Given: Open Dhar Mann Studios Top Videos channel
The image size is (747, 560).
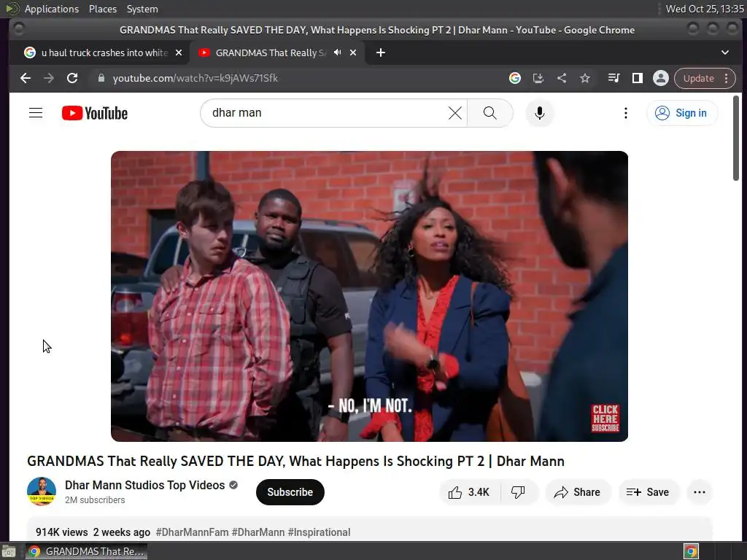Looking at the screenshot, I should pyautogui.click(x=145, y=485).
